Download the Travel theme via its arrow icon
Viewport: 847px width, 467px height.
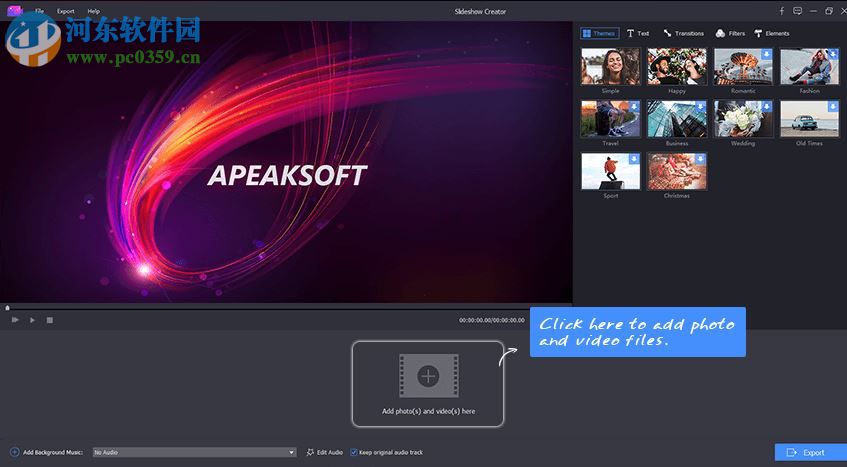tap(634, 106)
